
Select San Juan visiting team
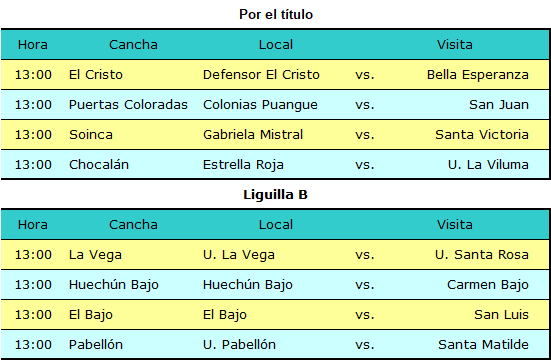coord(499,104)
